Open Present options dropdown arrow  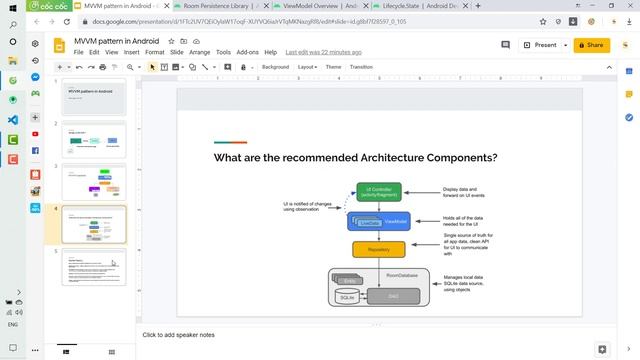[x=566, y=45]
